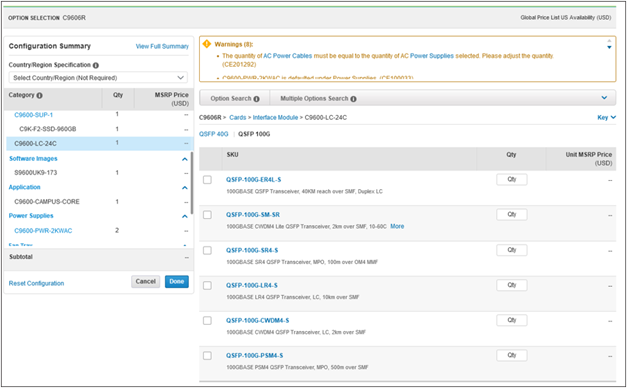Click the Software Images category heading

[x=33, y=159]
